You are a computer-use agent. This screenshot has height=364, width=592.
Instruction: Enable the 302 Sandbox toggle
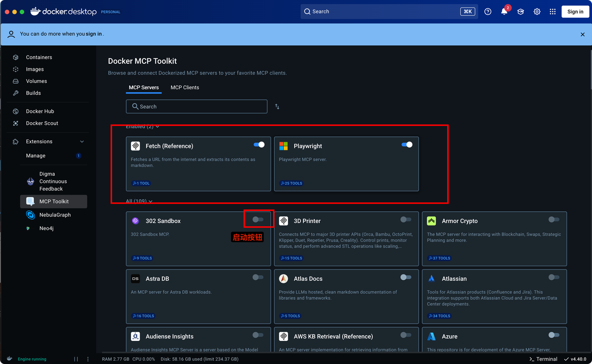click(x=258, y=220)
